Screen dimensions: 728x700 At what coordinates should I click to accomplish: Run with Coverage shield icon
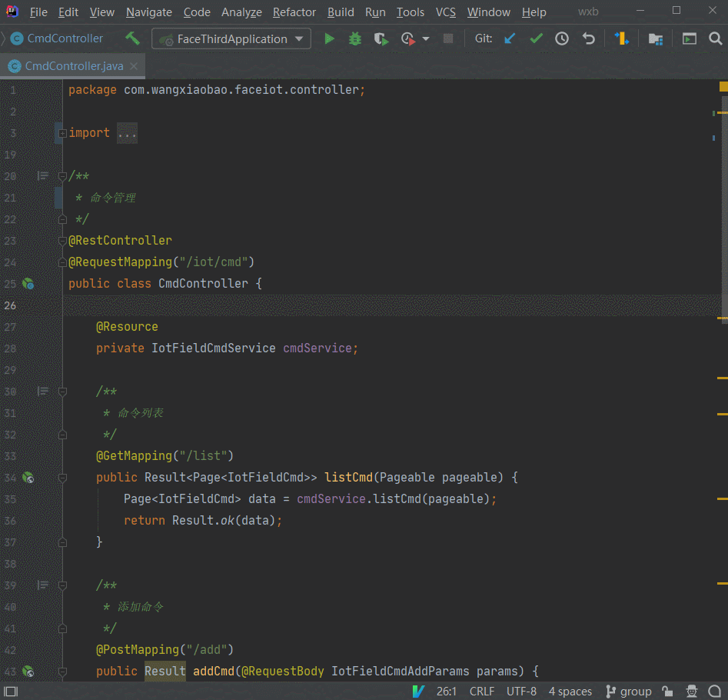click(381, 38)
